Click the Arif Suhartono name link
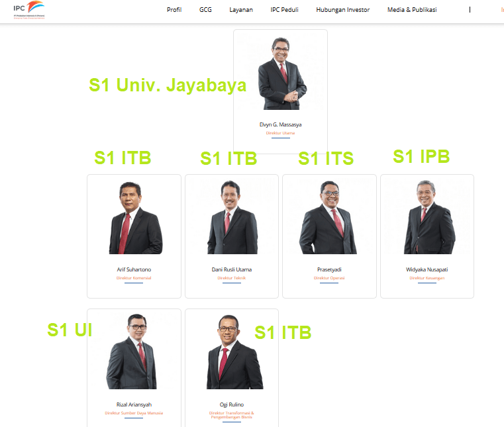504x427 pixels. (x=134, y=269)
